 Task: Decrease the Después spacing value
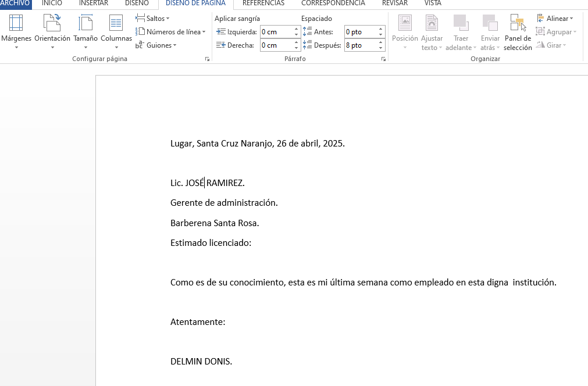(x=380, y=48)
